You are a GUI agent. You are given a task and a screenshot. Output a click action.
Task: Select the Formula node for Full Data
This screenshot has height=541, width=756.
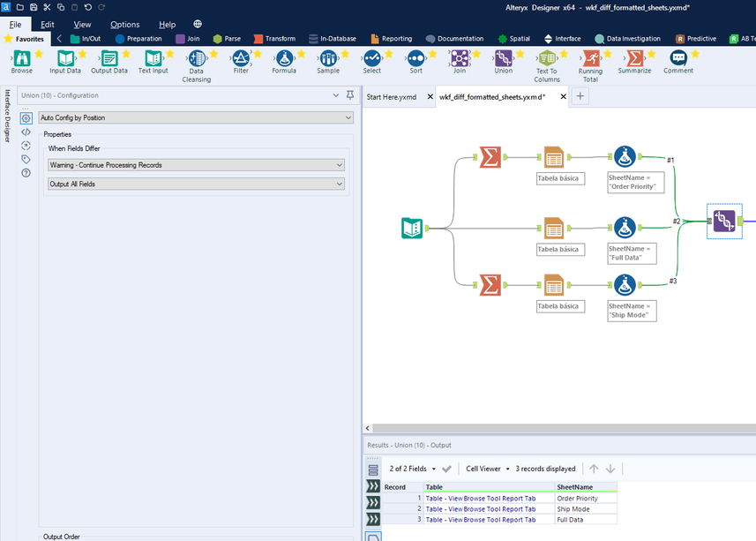pyautogui.click(x=625, y=228)
